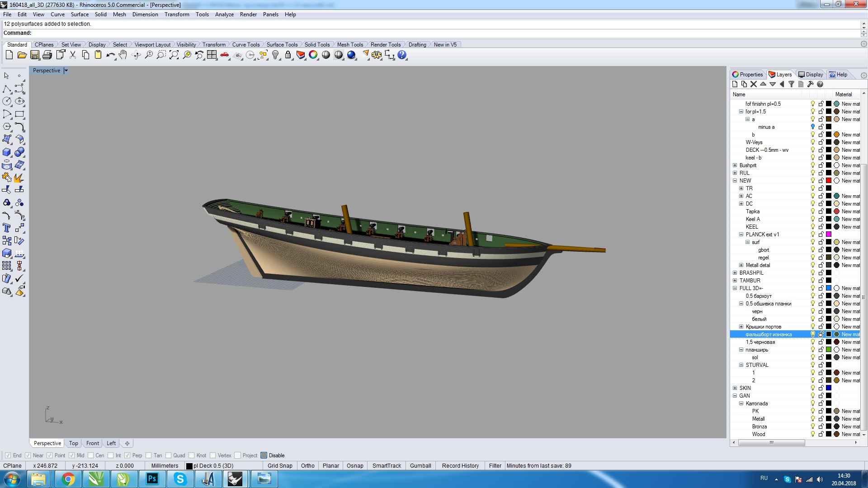
Task: Click the Paste clipboard icon
Action: pos(98,55)
